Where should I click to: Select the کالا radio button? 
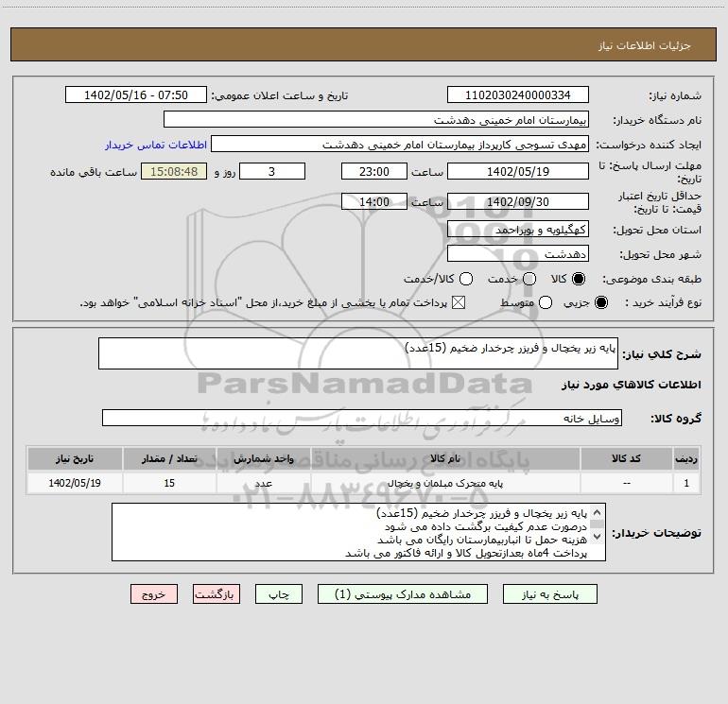tap(579, 279)
